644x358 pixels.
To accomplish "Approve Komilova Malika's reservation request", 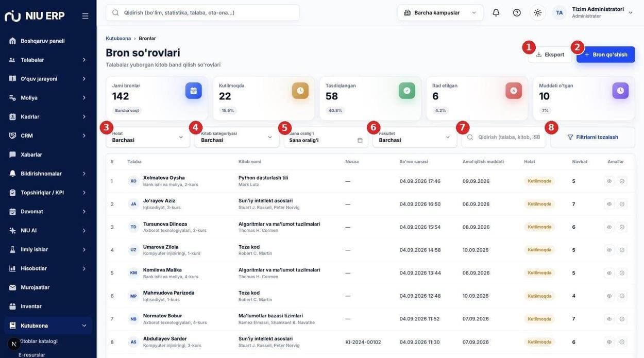I will [x=622, y=273].
